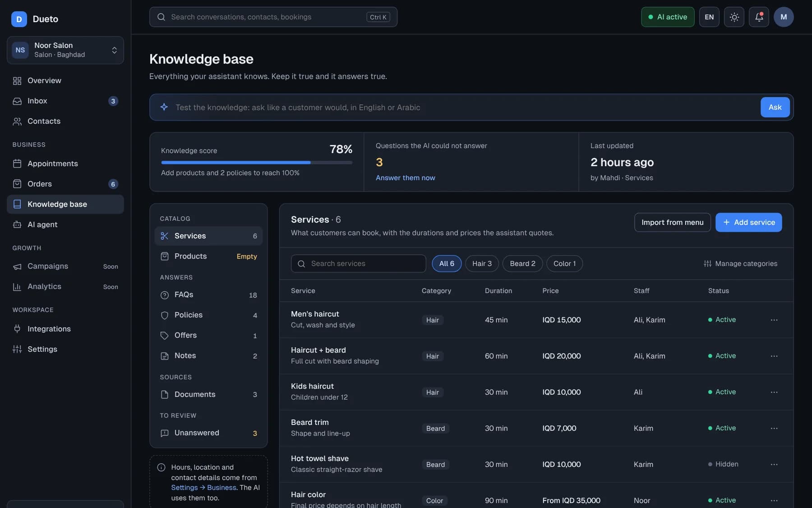
Task: Click Add service button
Action: pyautogui.click(x=748, y=222)
